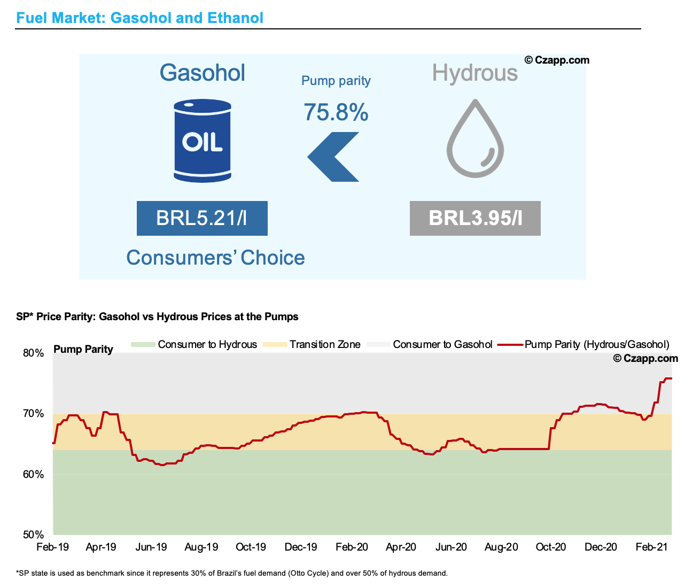Click the 'Pump parity' label above 75.8%
Screen dimensions: 700x588
point(336,81)
